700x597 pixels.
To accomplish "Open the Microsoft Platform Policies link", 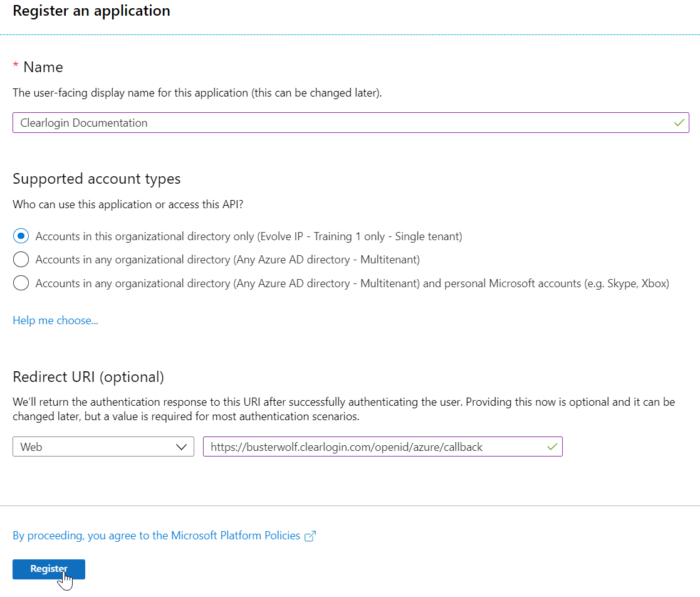I will click(x=156, y=536).
